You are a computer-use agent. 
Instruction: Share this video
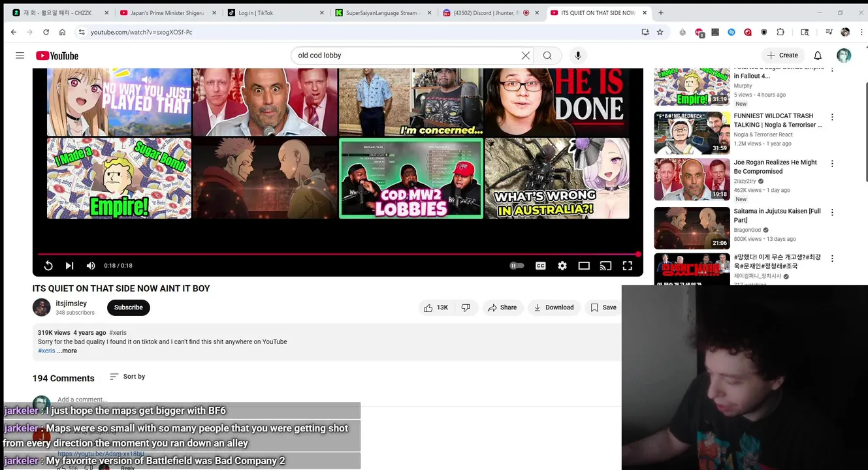[x=502, y=307]
